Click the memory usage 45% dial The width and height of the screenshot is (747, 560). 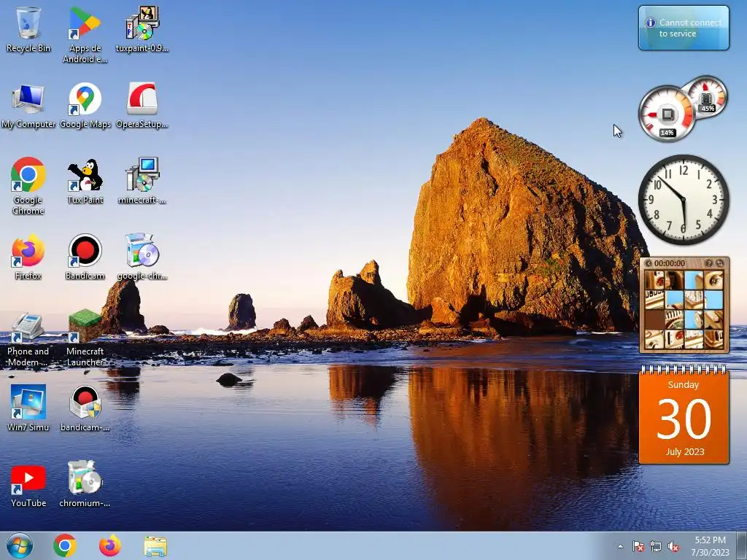[x=706, y=97]
